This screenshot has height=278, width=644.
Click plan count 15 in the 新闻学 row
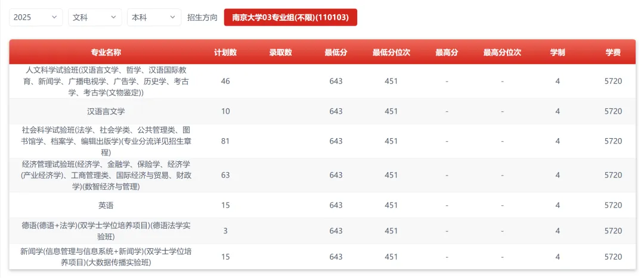tap(225, 257)
